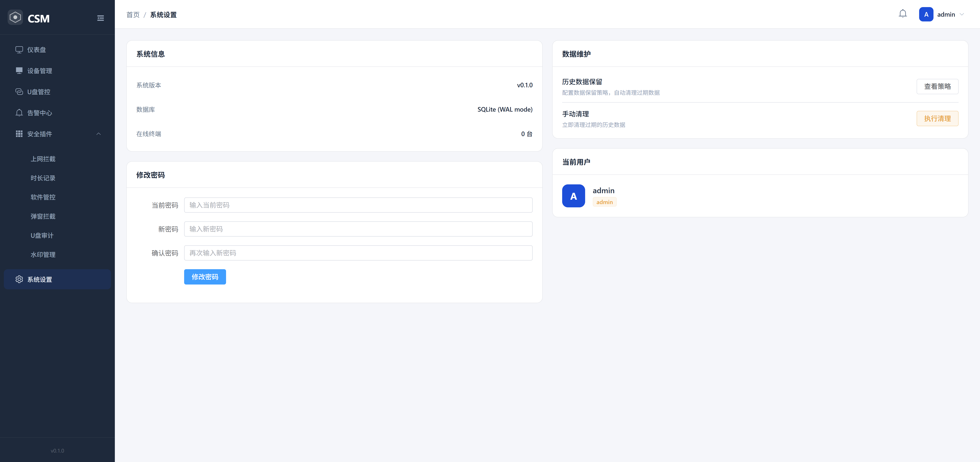The height and width of the screenshot is (462, 980).
Task: Click the device management icon
Action: (x=19, y=70)
